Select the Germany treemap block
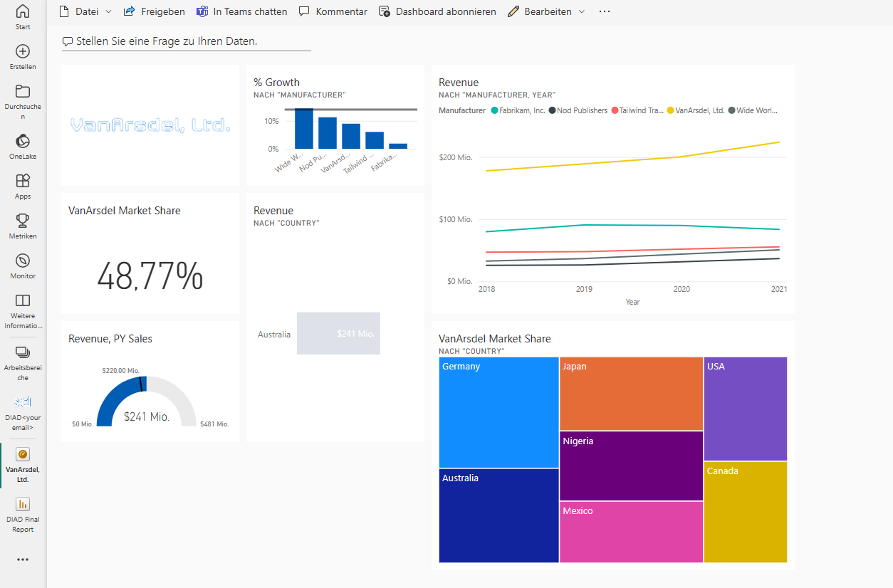This screenshot has height=588, width=893. coord(498,412)
